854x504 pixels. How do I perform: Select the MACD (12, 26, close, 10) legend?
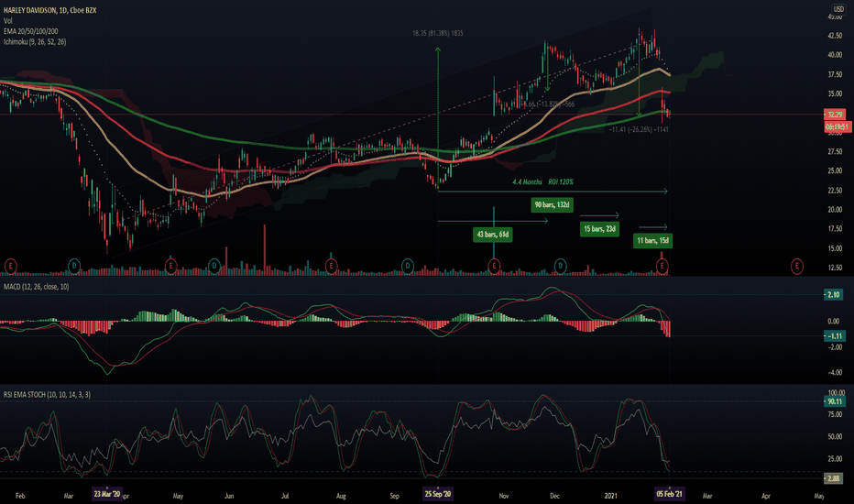point(36,287)
